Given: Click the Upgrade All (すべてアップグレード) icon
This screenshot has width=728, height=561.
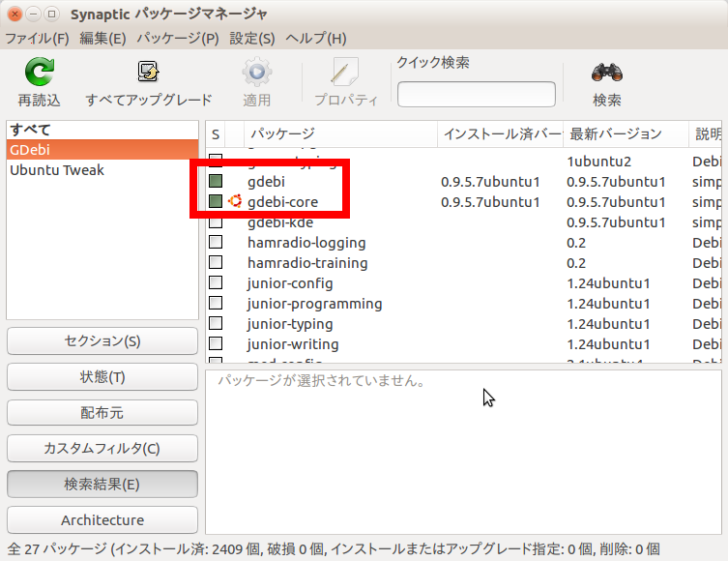Looking at the screenshot, I should [148, 72].
